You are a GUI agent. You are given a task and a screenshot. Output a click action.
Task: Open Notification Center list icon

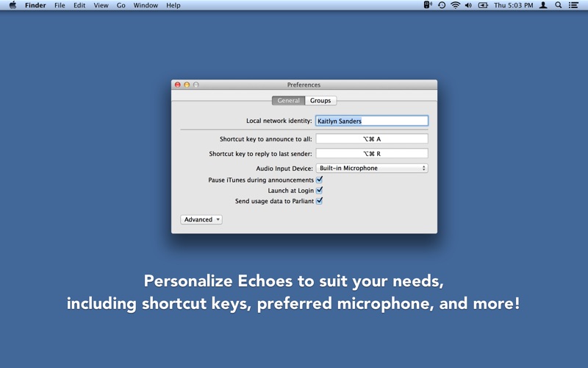[x=573, y=5]
